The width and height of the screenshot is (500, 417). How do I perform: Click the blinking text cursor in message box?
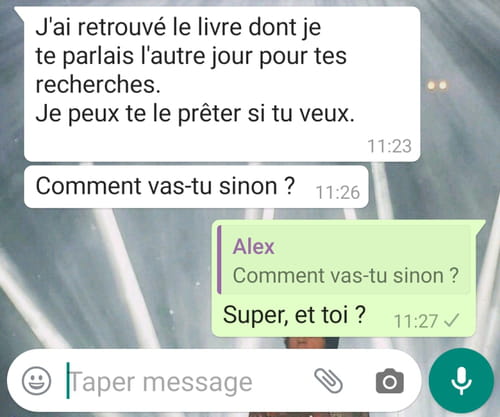pos(68,381)
